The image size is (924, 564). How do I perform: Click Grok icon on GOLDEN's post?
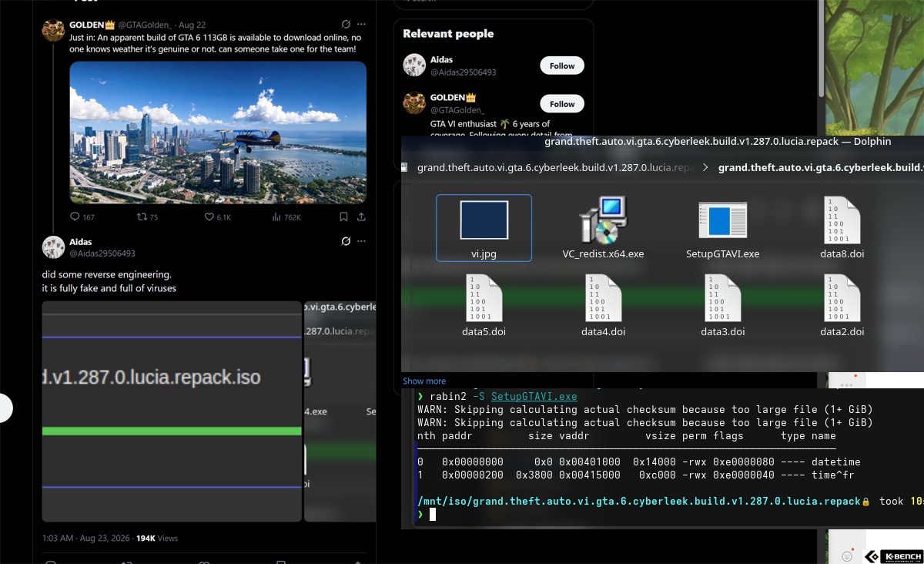[346, 25]
